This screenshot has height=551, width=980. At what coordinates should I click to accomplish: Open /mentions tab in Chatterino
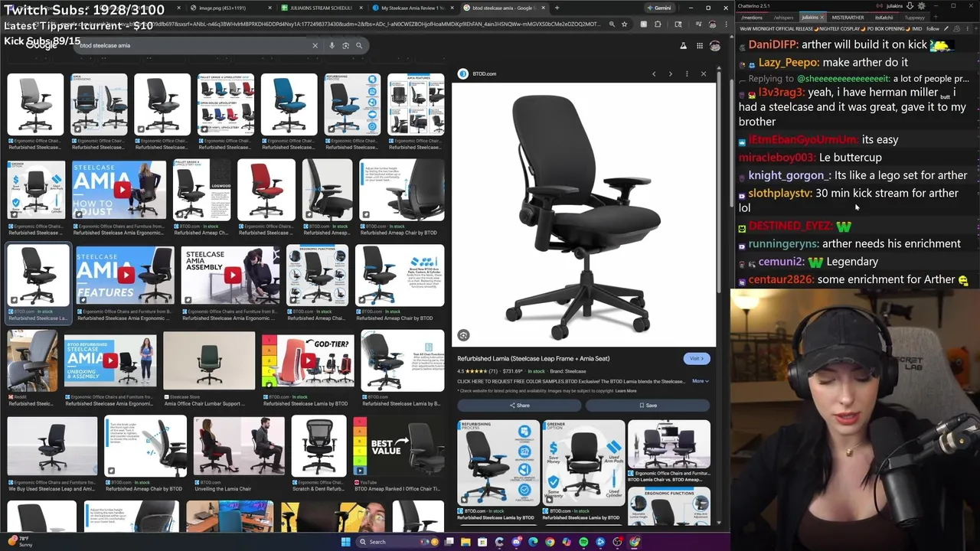pos(752,17)
